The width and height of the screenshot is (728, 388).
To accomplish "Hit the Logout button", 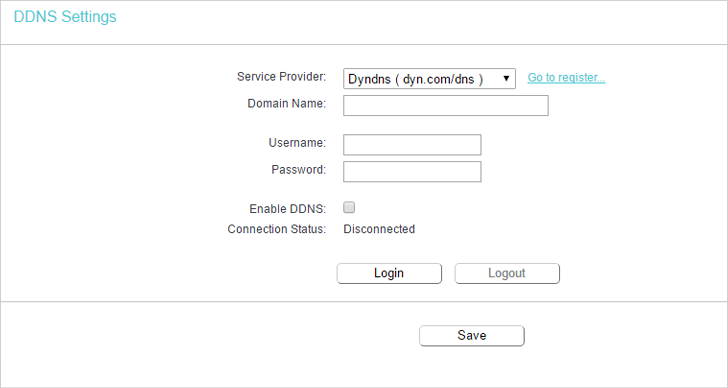I will click(507, 273).
